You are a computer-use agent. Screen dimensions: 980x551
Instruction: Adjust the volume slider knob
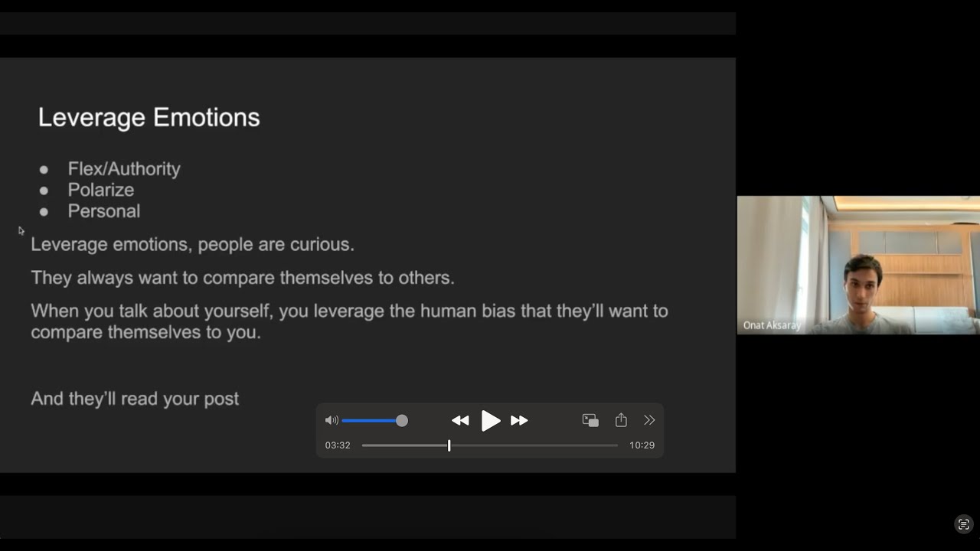(402, 420)
